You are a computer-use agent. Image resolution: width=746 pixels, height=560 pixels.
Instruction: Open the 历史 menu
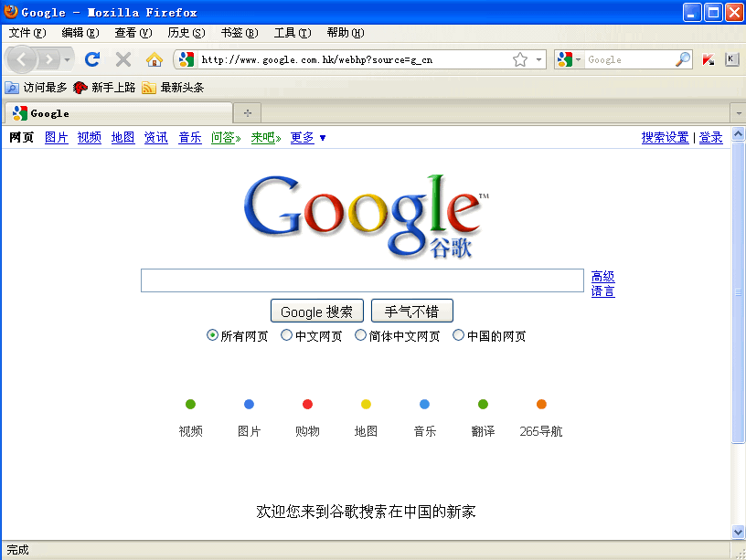click(x=186, y=33)
